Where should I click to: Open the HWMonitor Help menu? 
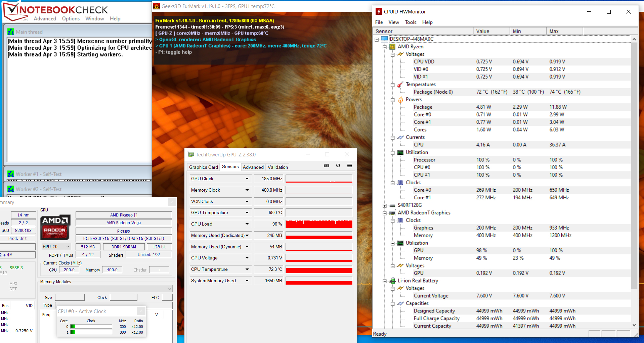pyautogui.click(x=427, y=22)
